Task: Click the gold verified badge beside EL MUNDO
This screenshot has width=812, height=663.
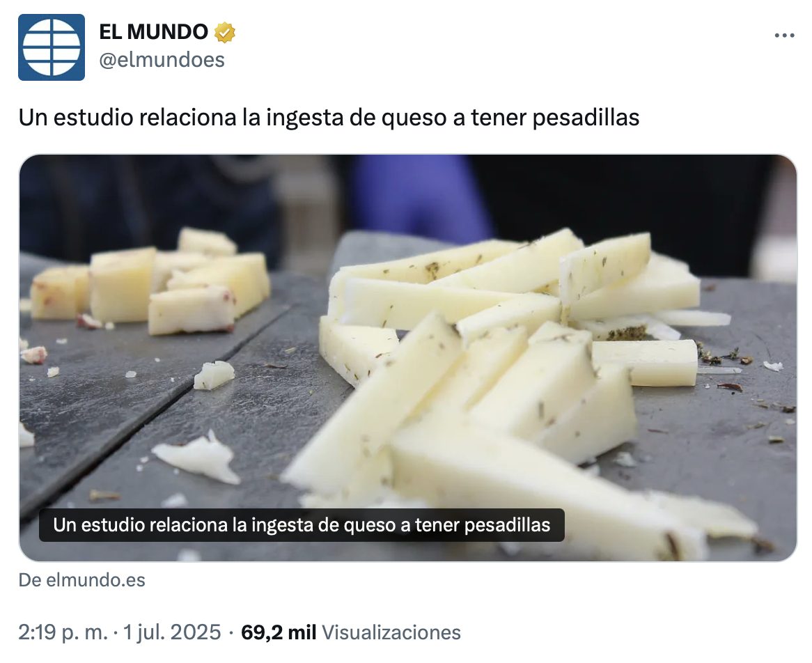Action: coord(225,33)
